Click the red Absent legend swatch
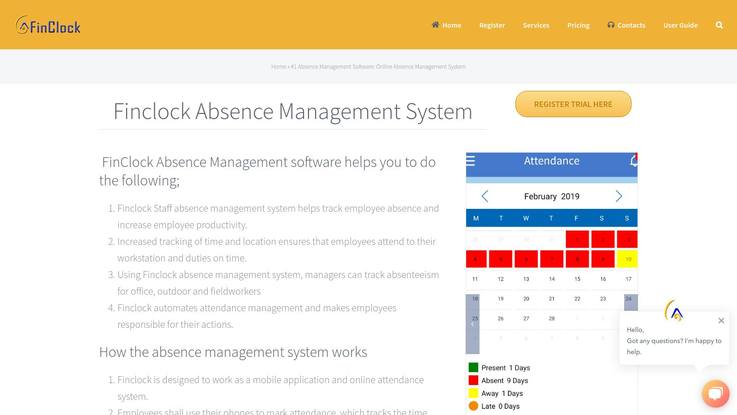Screen dimensions: 737x415 tap(473, 380)
